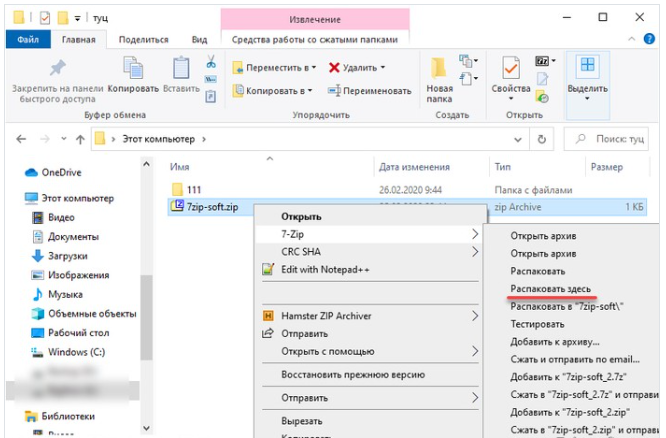The image size is (666, 438).
Task: Open the Выделить selection dropdown
Action: point(587,98)
